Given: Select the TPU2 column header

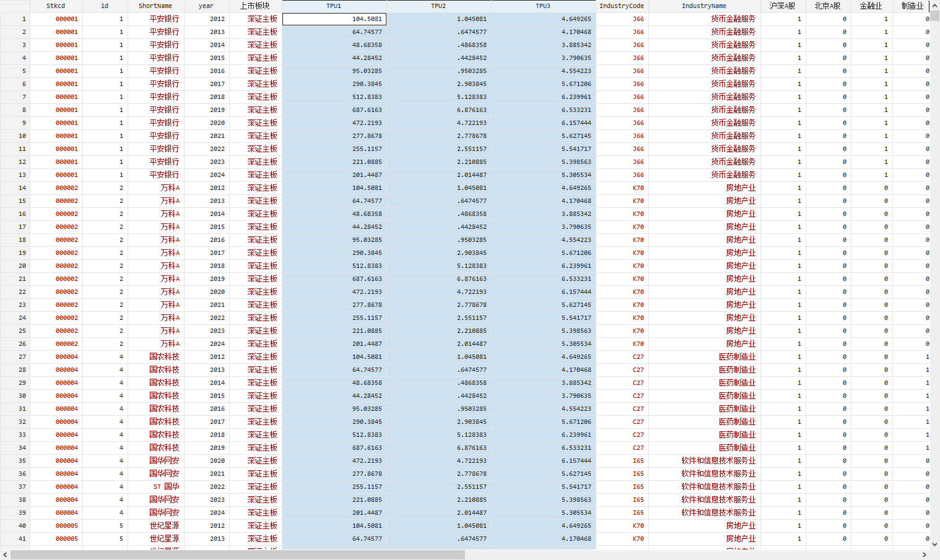Looking at the screenshot, I should click(438, 6).
